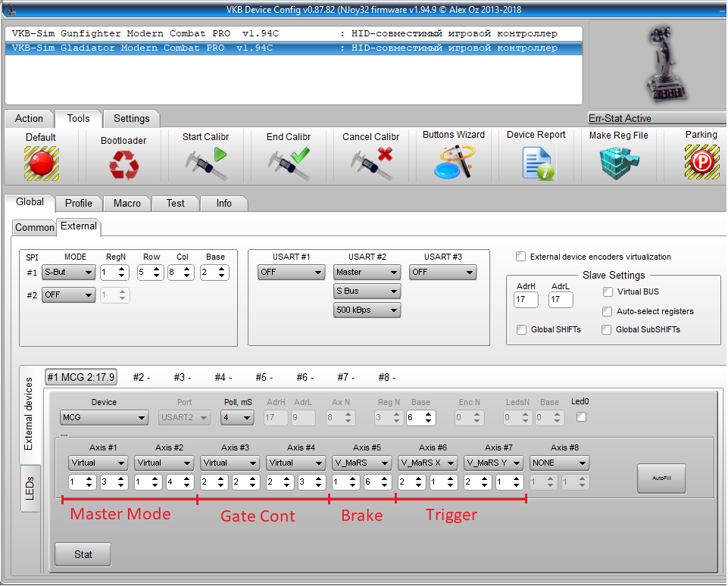Abort with the Cancel Calibr icon

point(371,163)
